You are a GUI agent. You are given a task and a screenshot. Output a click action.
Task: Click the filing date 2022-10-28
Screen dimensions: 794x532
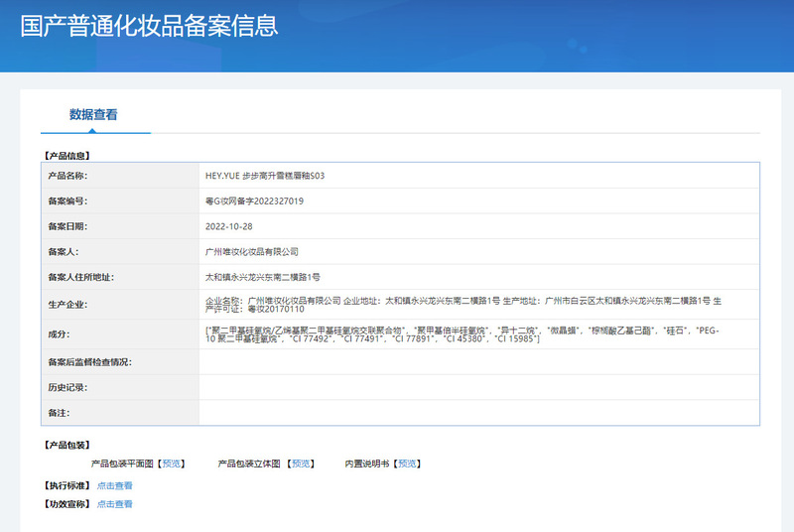pyautogui.click(x=229, y=226)
